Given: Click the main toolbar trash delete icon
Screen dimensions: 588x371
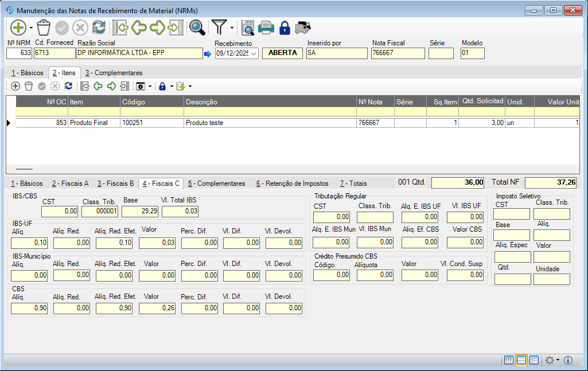Looking at the screenshot, I should tap(44, 28).
